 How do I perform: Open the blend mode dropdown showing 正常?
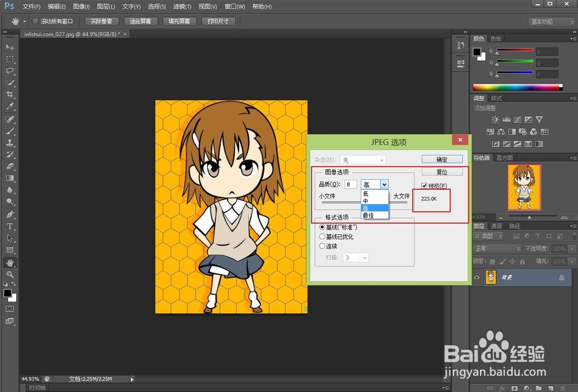click(497, 248)
